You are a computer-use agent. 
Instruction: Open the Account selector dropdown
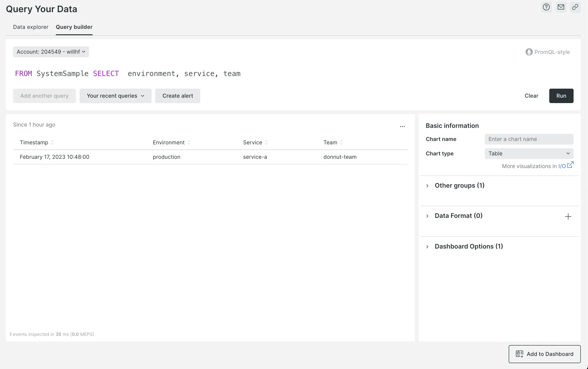tap(50, 52)
